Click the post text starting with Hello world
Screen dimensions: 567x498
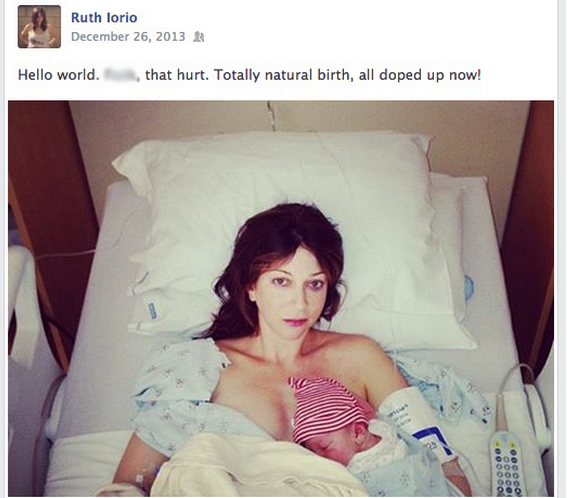[250, 75]
